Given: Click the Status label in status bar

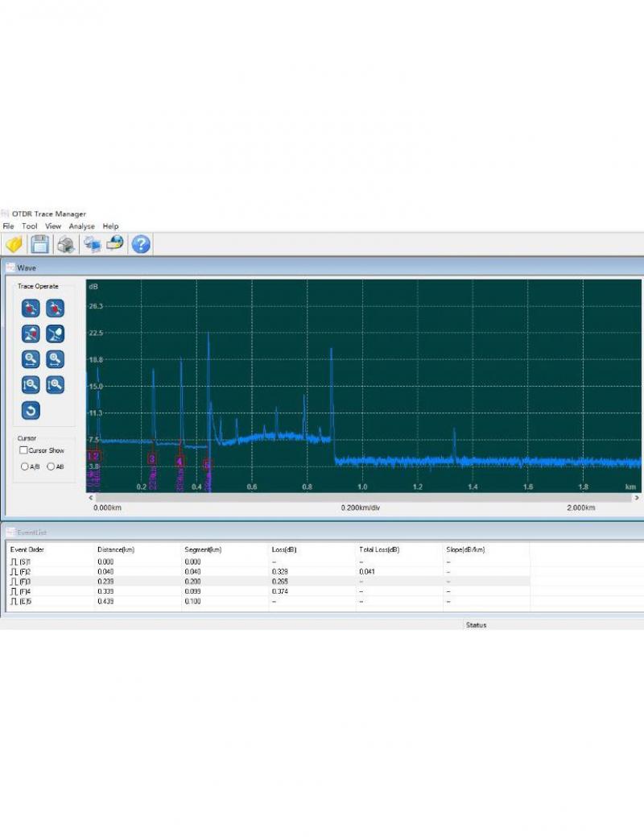Looking at the screenshot, I should [476, 625].
